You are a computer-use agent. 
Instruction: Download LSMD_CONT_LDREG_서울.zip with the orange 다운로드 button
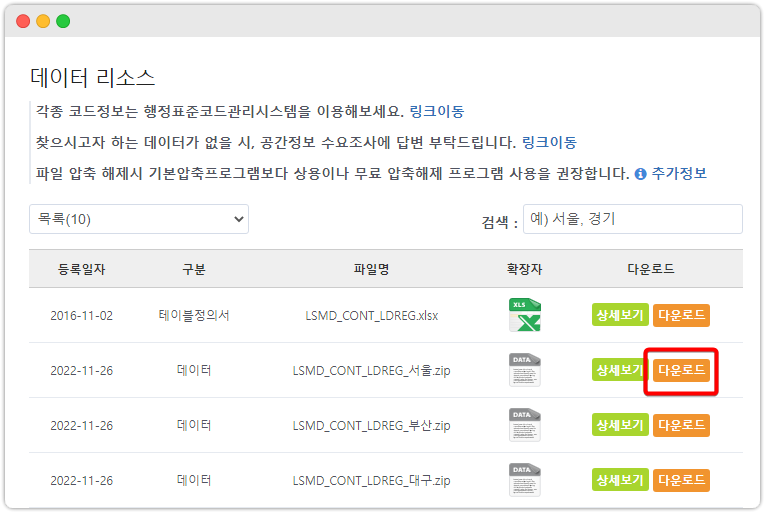[x=681, y=370]
